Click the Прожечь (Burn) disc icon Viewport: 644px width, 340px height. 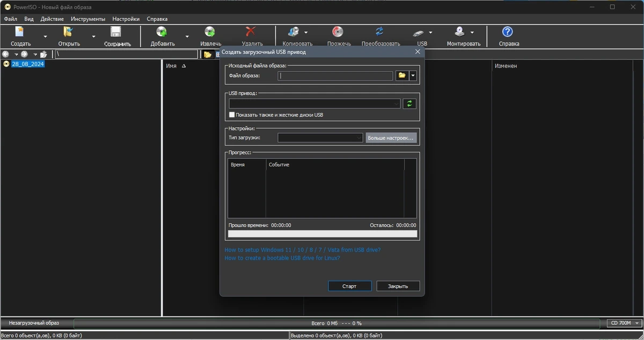(338, 32)
